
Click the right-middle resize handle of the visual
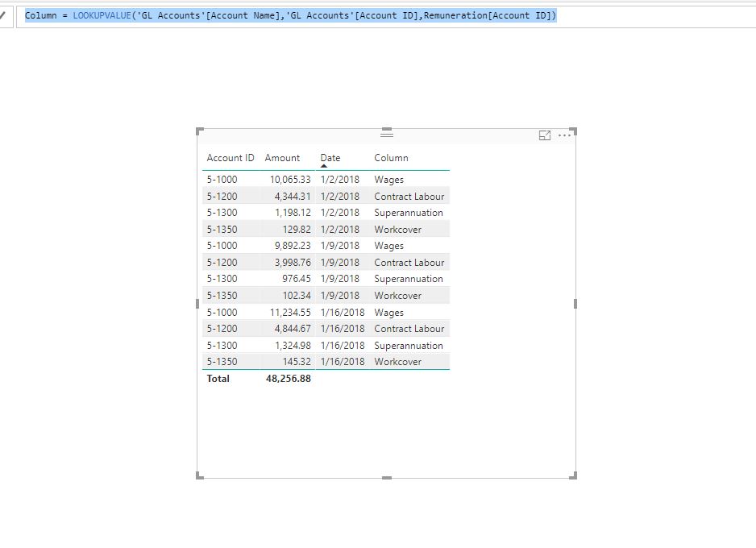coord(575,304)
